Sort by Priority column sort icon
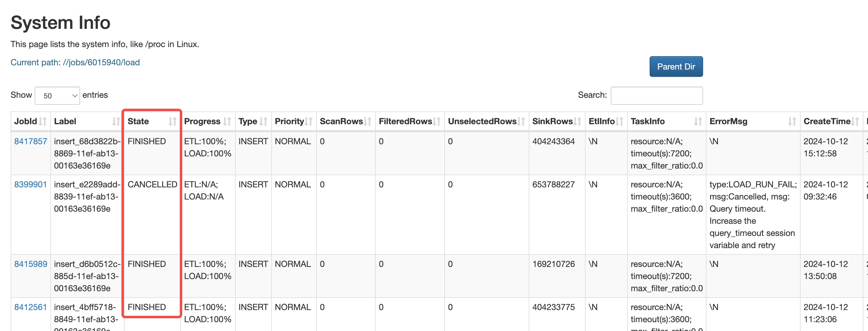 308,121
